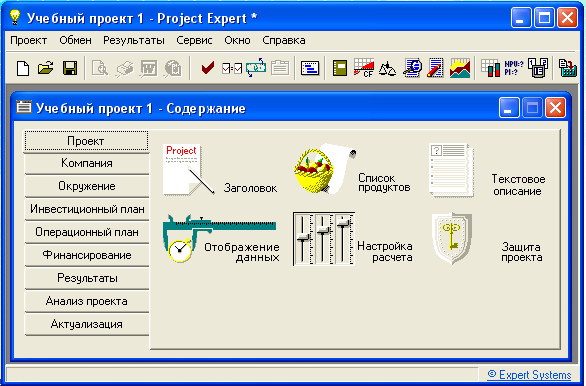Screen dimensions: 586x386
Task: Click the Expert Systems copyright link
Action: pos(530,375)
